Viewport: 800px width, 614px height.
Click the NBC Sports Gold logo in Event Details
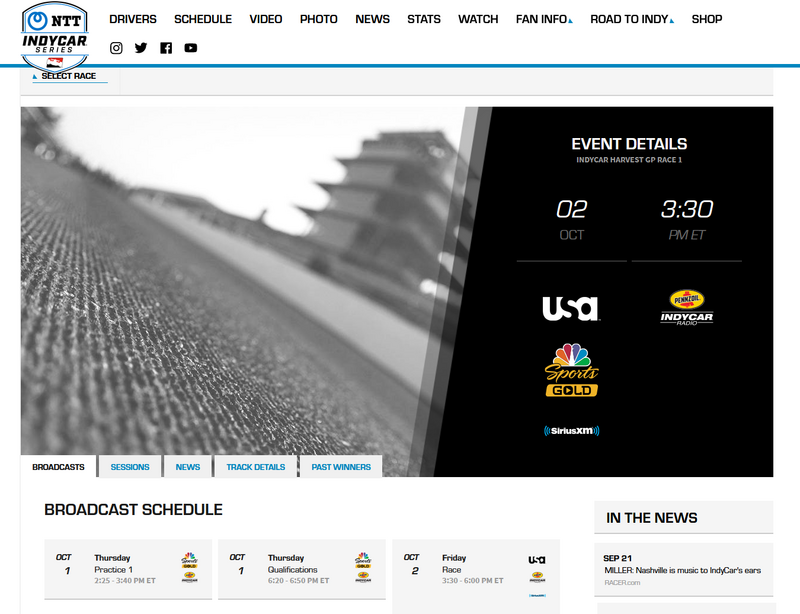571,370
